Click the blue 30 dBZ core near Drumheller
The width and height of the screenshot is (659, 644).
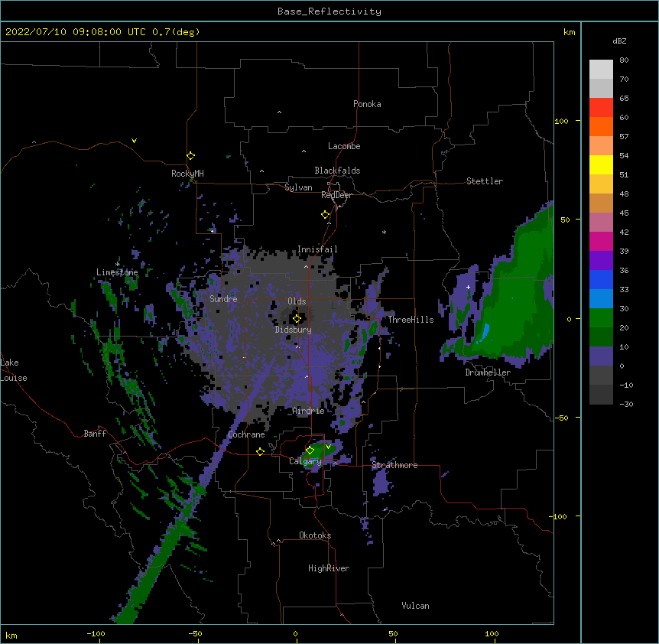[485, 332]
